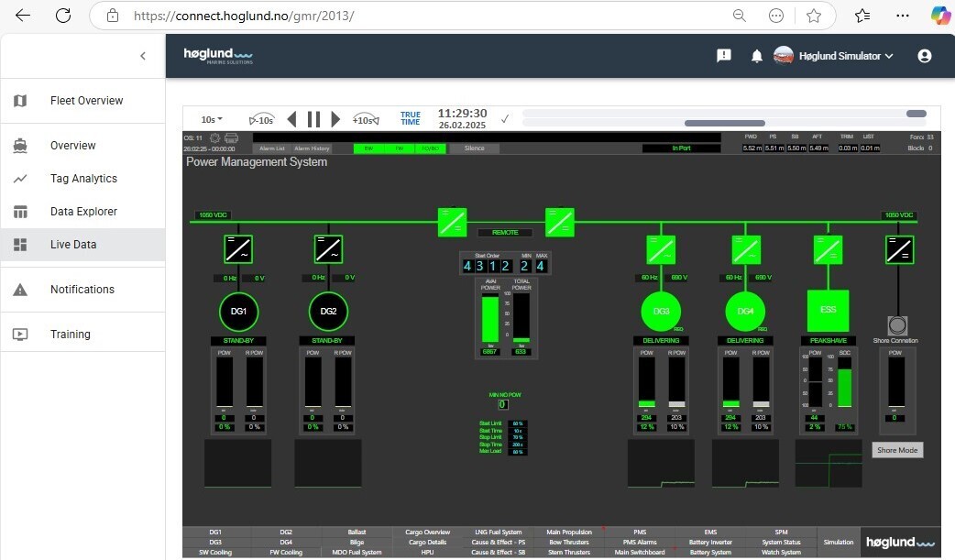This screenshot has width=955, height=560.
Task: Select the DG1 generator circle
Action: point(238,312)
